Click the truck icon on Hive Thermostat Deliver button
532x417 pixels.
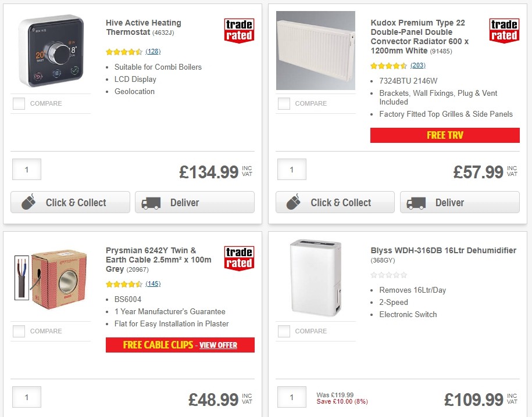click(x=151, y=203)
